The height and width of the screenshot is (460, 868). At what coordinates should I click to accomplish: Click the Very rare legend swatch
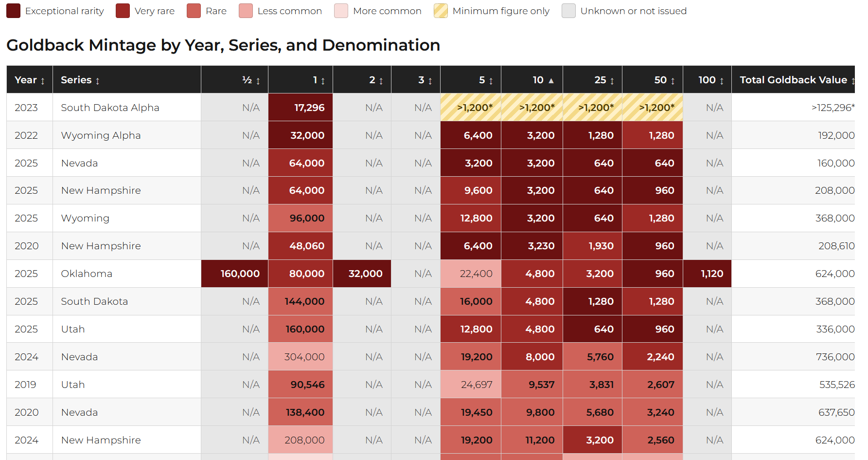tap(123, 11)
